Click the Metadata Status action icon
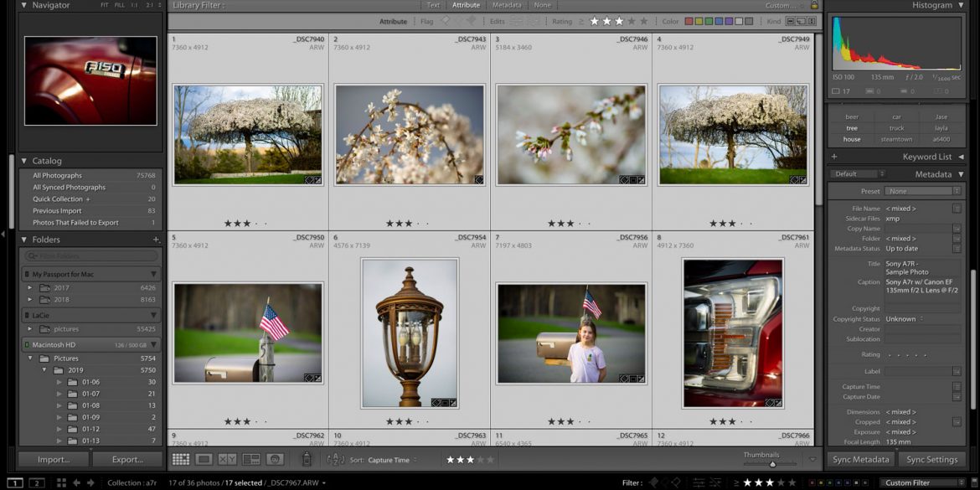980x490 pixels. (x=957, y=248)
